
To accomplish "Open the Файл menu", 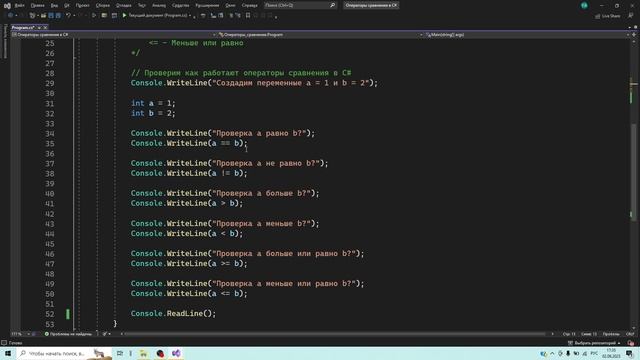I will click(x=19, y=5).
